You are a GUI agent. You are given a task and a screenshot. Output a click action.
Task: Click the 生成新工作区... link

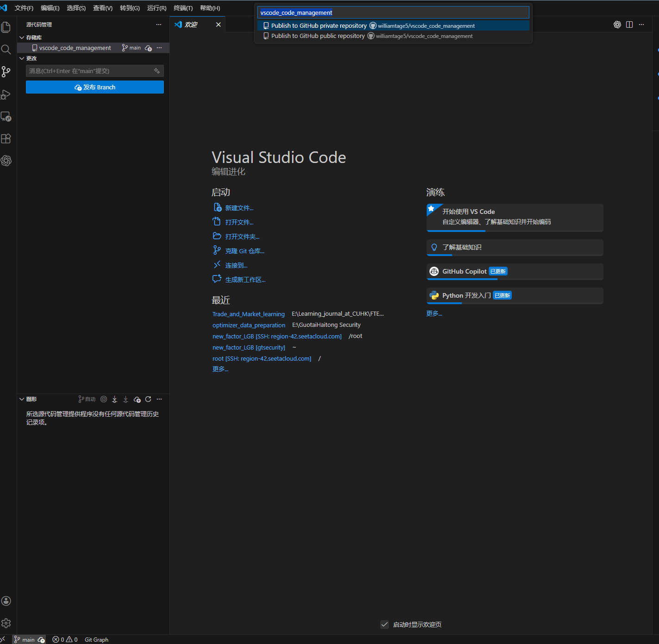[x=245, y=280]
